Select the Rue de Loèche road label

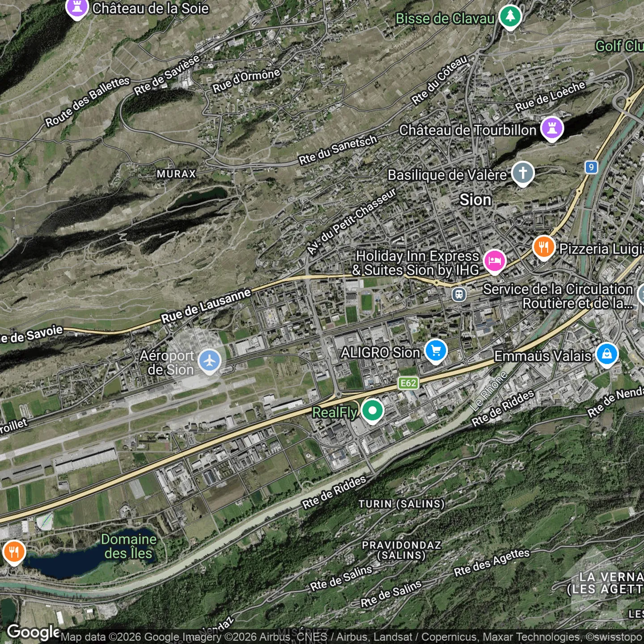[x=550, y=97]
